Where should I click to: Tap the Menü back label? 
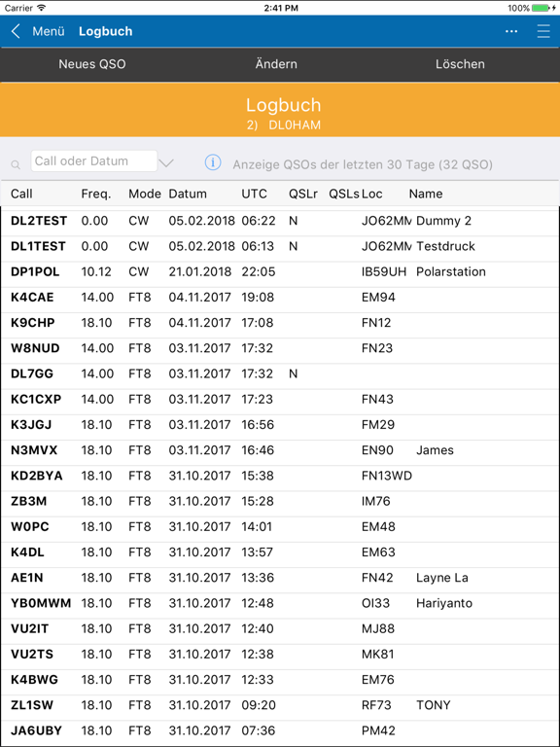[x=49, y=31]
